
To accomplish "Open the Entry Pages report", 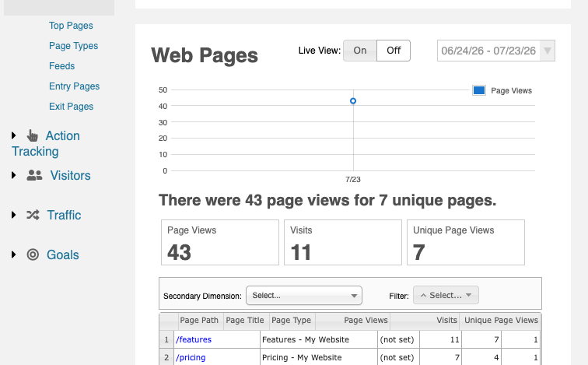I will point(74,86).
